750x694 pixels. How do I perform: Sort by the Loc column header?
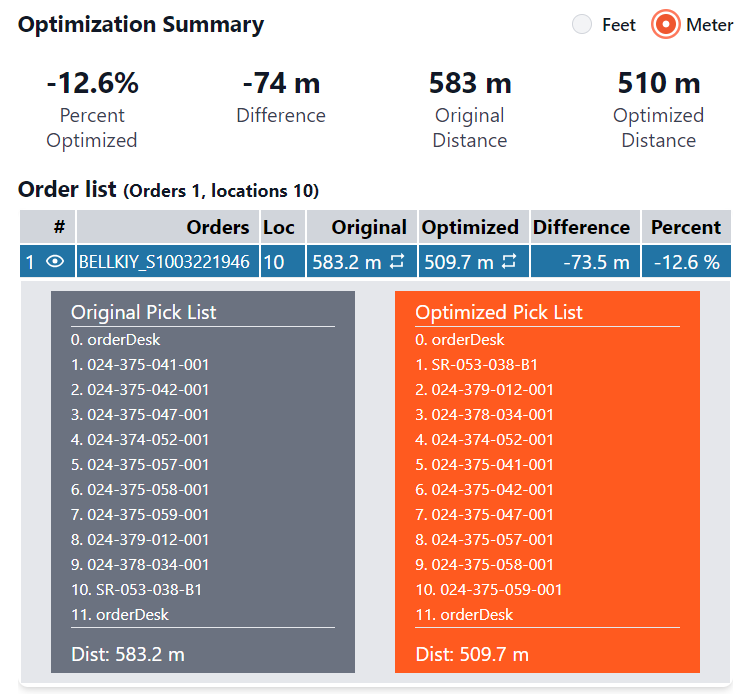pyautogui.click(x=279, y=227)
